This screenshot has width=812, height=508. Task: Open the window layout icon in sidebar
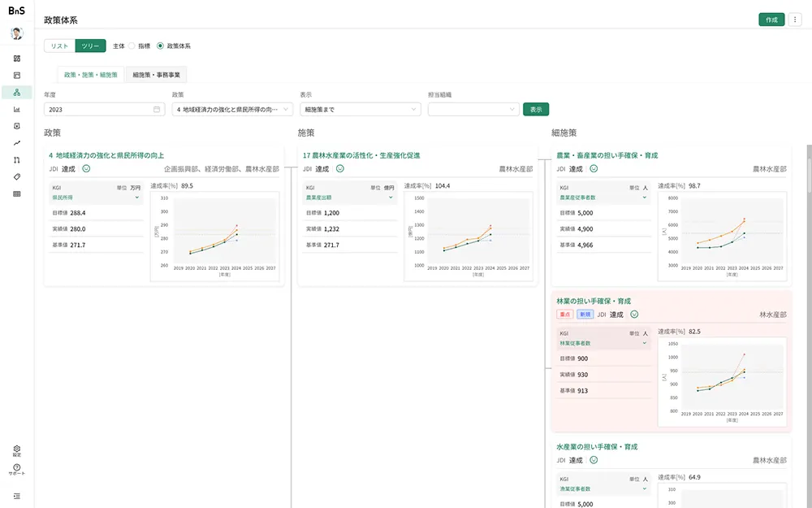pyautogui.click(x=16, y=75)
